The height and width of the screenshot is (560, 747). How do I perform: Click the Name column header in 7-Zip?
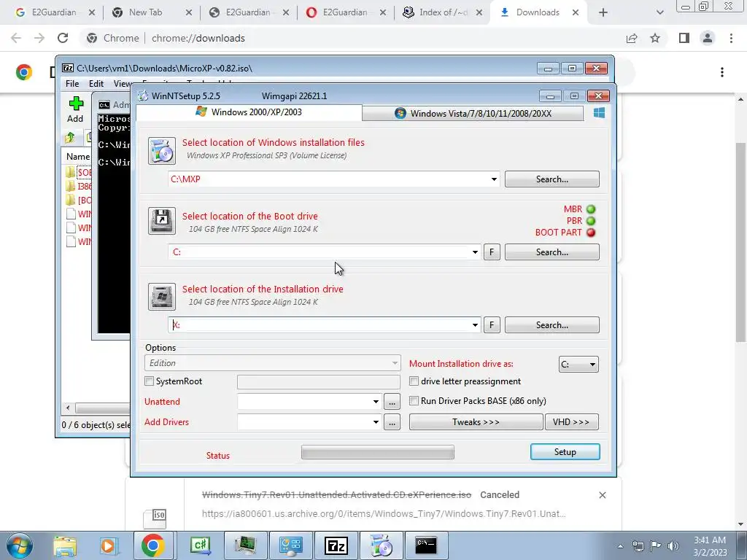click(78, 157)
